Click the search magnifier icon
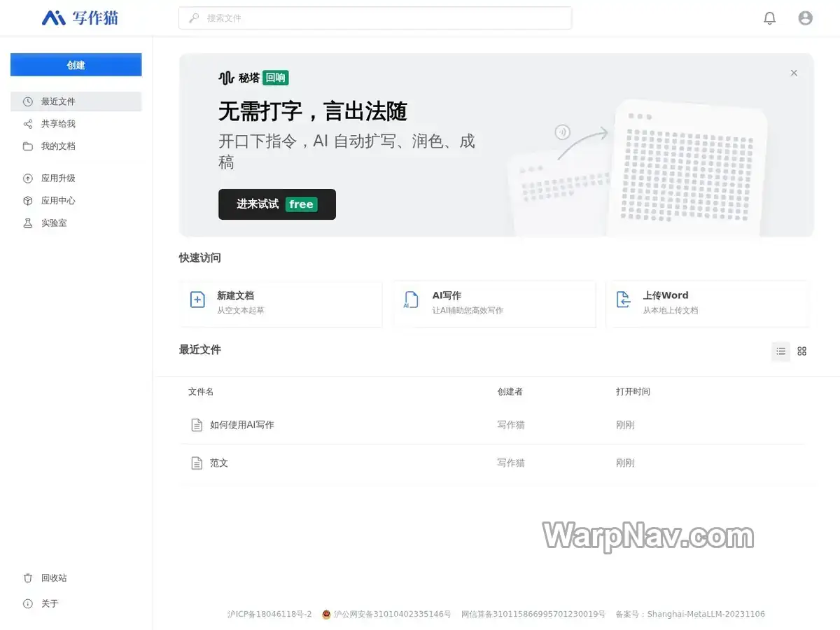Screen dimensions: 840x630 [x=194, y=18]
